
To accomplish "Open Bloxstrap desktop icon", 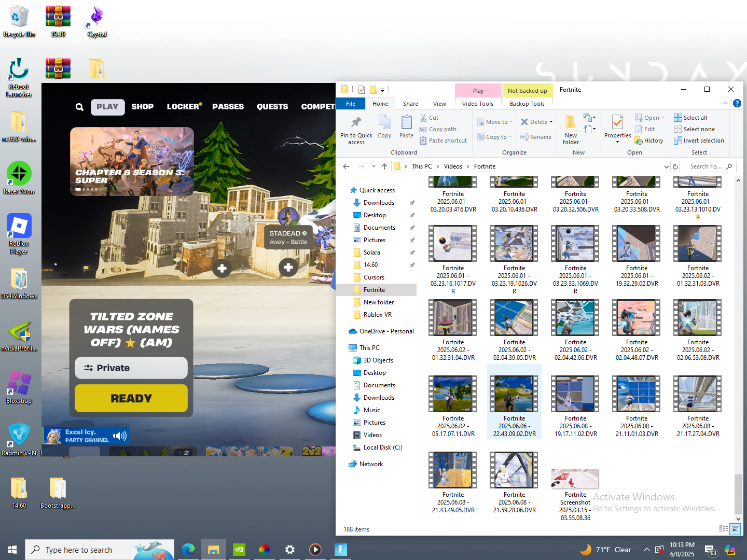I will (19, 387).
